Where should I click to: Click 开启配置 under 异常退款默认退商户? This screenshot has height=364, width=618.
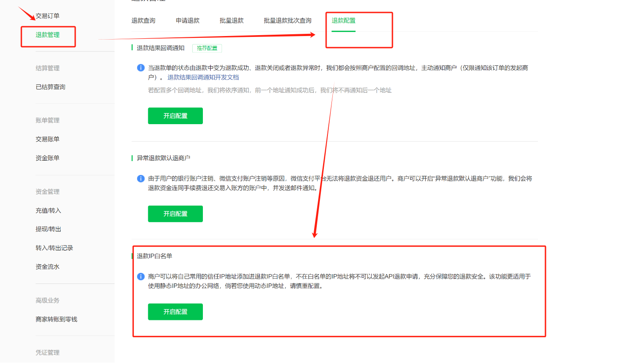coord(175,214)
